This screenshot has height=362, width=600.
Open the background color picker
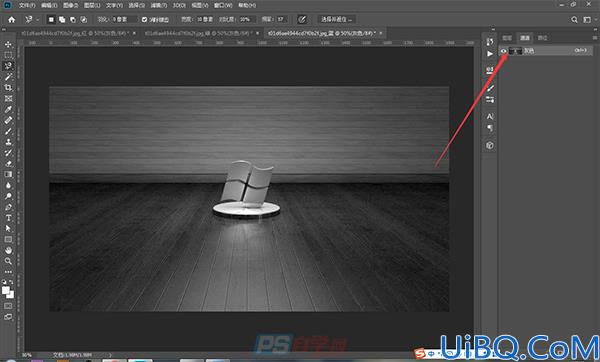11,295
